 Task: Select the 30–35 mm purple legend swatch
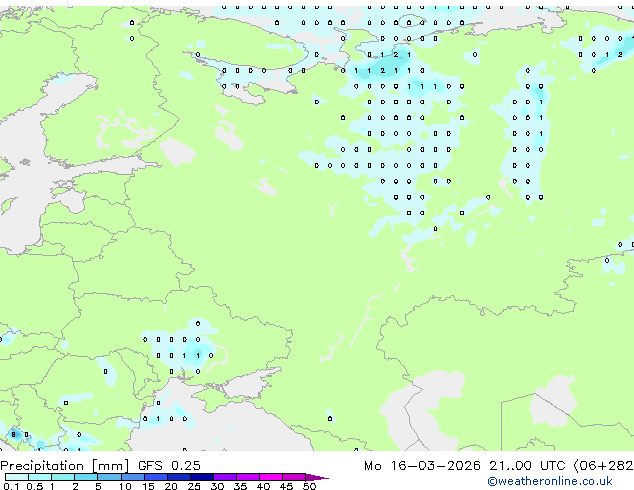[x=225, y=477]
